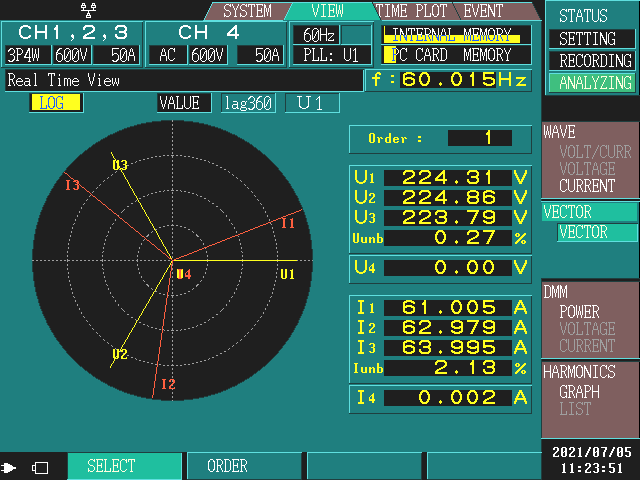Click the 3P4W wiring setting
This screenshot has height=480, width=640.
(x=27, y=55)
